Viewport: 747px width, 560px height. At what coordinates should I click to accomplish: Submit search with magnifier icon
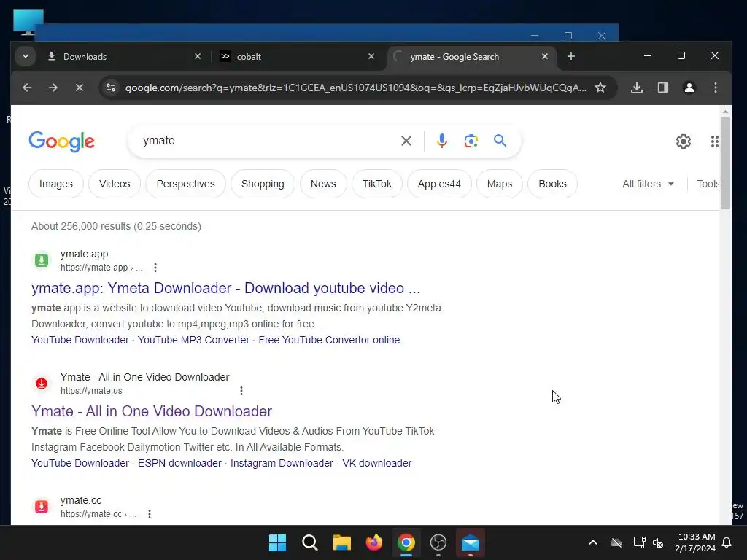[500, 141]
